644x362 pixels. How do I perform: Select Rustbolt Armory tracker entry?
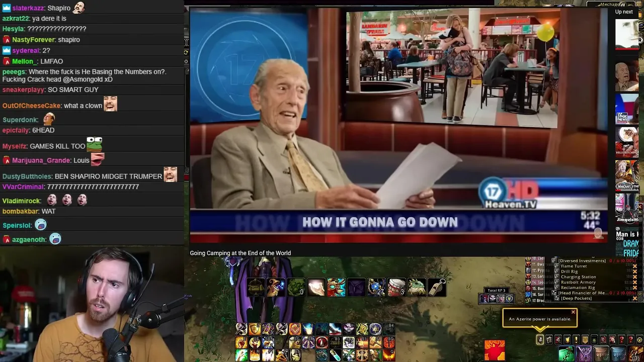click(x=578, y=282)
